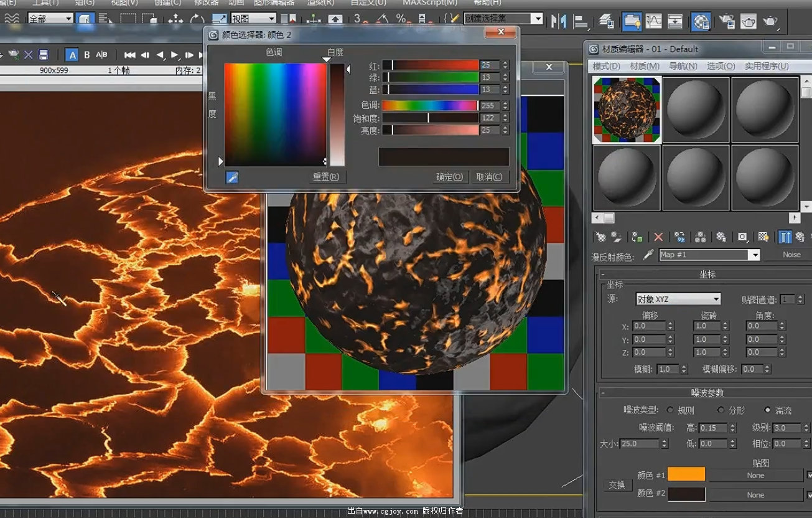Toggle the checkbox for 颜色 #2 map

[x=810, y=495]
